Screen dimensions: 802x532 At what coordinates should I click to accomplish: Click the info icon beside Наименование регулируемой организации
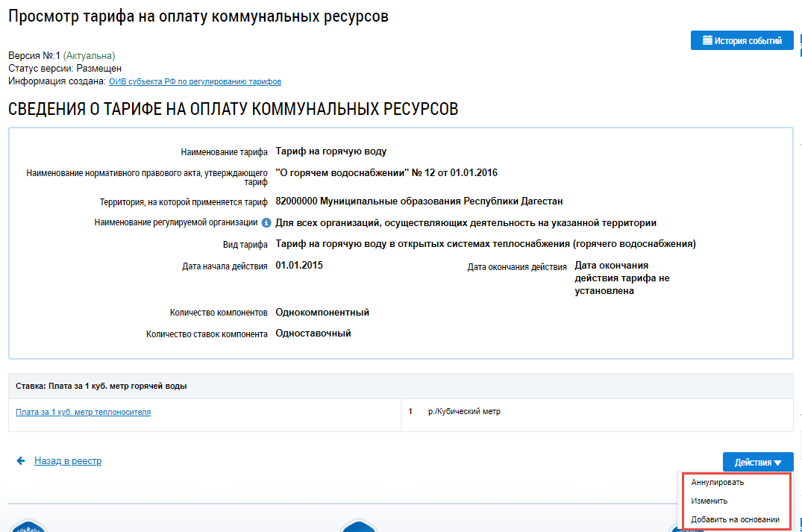click(266, 222)
